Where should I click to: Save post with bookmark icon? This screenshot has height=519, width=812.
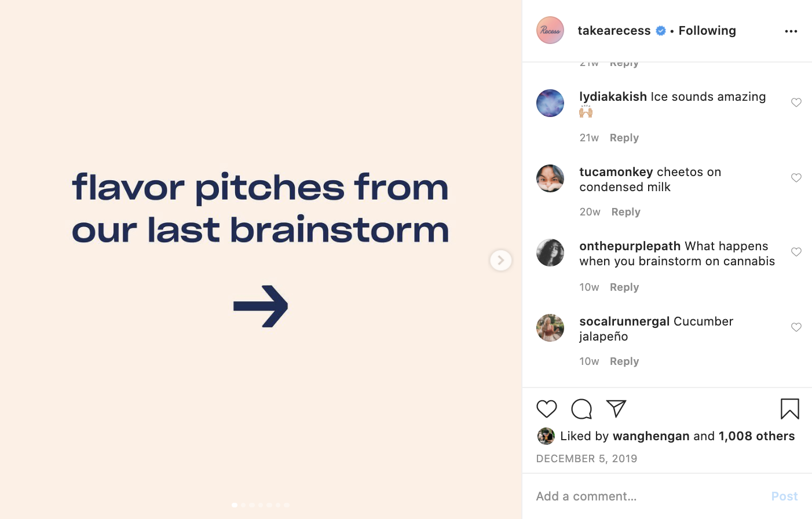coord(790,409)
